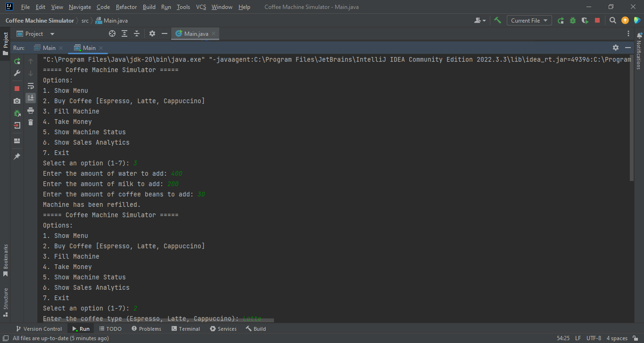The width and height of the screenshot is (644, 343).
Task: Start the Debug session
Action: point(571,20)
